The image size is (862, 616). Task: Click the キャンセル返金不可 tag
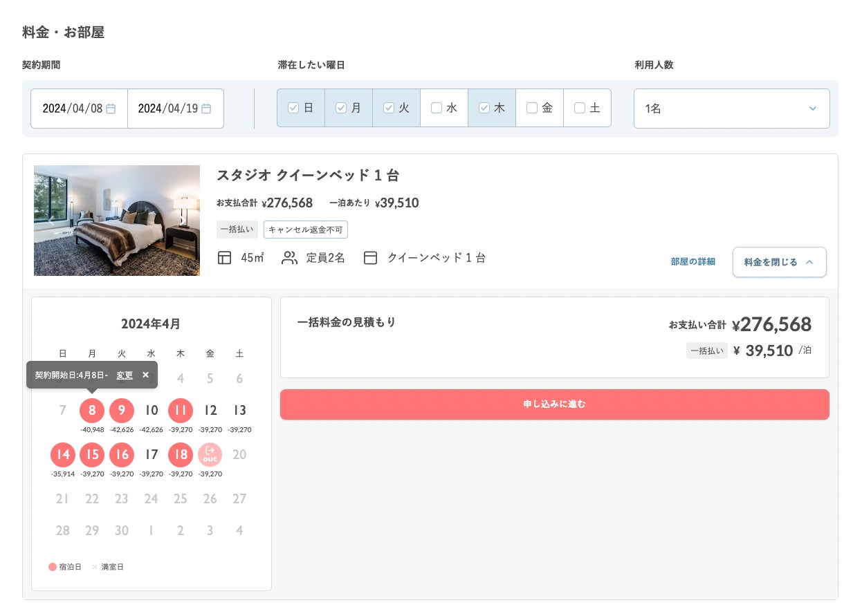point(306,230)
